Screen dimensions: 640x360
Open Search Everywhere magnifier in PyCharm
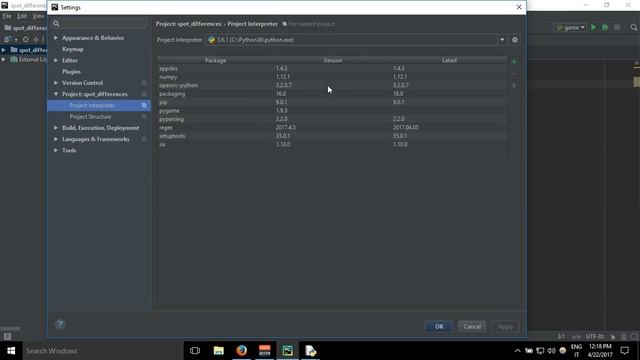(x=633, y=27)
